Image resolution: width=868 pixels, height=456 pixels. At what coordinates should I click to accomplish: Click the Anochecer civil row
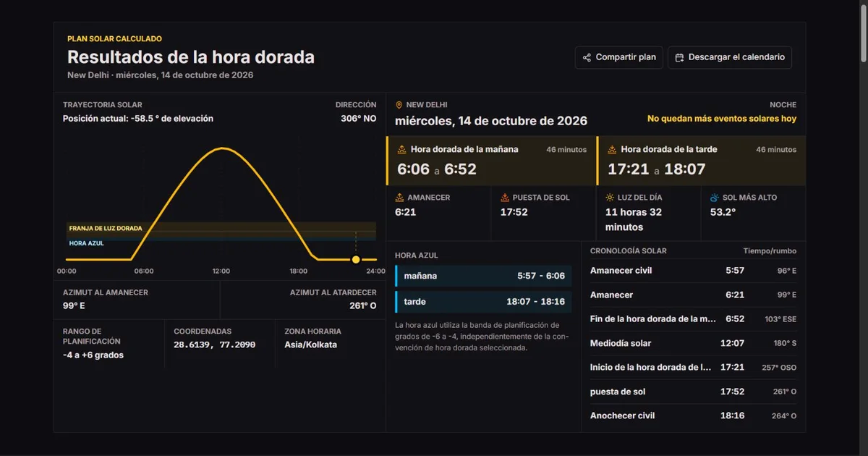(x=693, y=415)
